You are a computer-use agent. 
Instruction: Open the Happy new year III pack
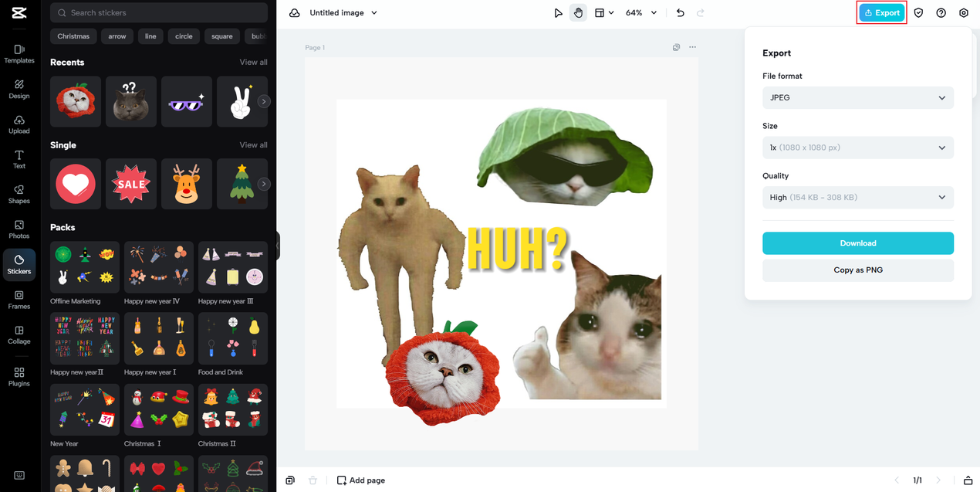(x=233, y=267)
